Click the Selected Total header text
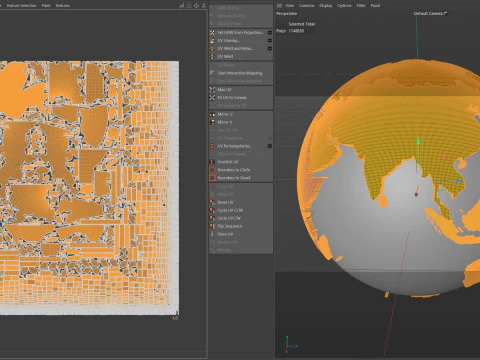Image resolution: width=480 pixels, height=360 pixels. pos(301,24)
